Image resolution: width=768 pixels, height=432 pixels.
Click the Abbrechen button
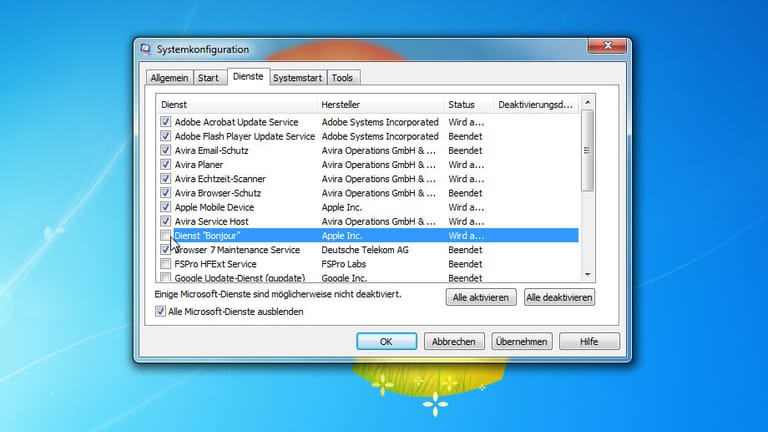(454, 341)
